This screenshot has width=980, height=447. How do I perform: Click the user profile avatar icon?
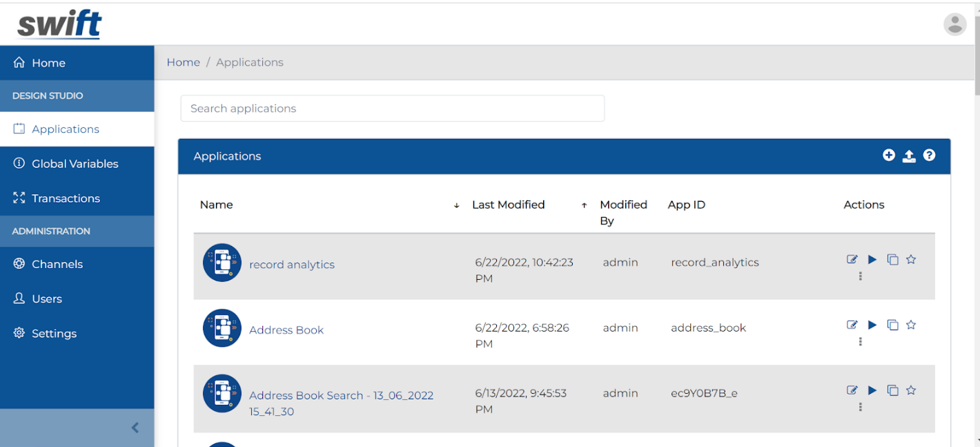click(x=955, y=24)
